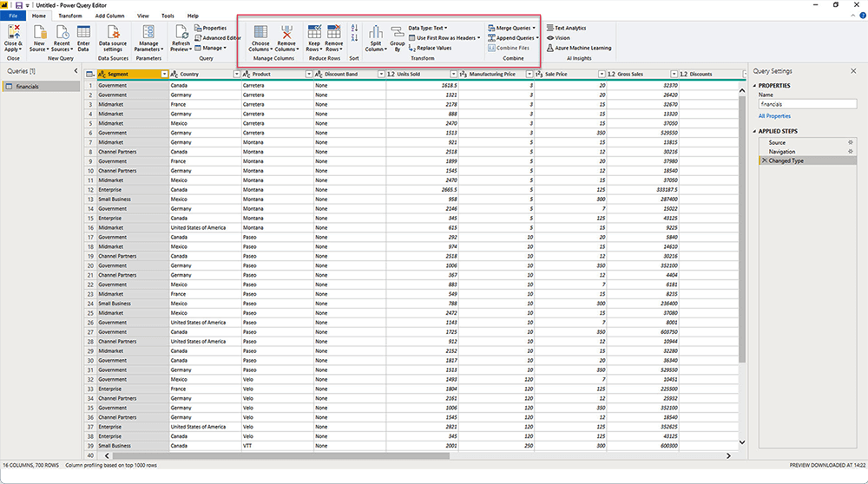Open the Product column filter dropdown
Screen dimensions: 868x484
coord(309,74)
